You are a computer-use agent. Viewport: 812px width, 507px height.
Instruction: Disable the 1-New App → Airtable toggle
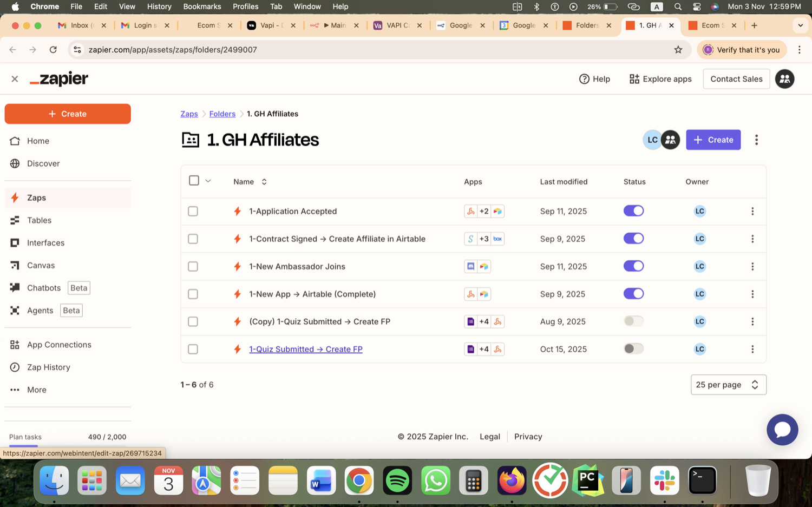pos(633,294)
